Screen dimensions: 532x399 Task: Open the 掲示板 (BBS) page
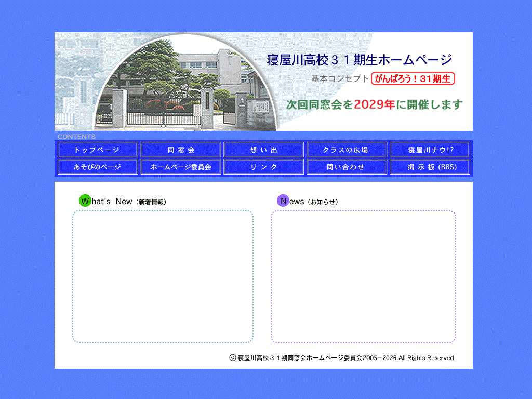click(x=430, y=167)
